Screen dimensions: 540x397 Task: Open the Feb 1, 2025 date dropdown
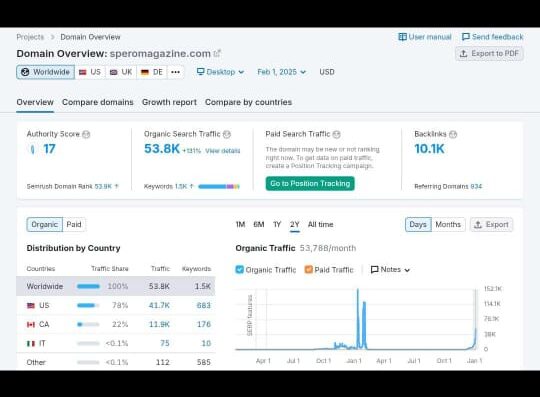[x=281, y=72]
